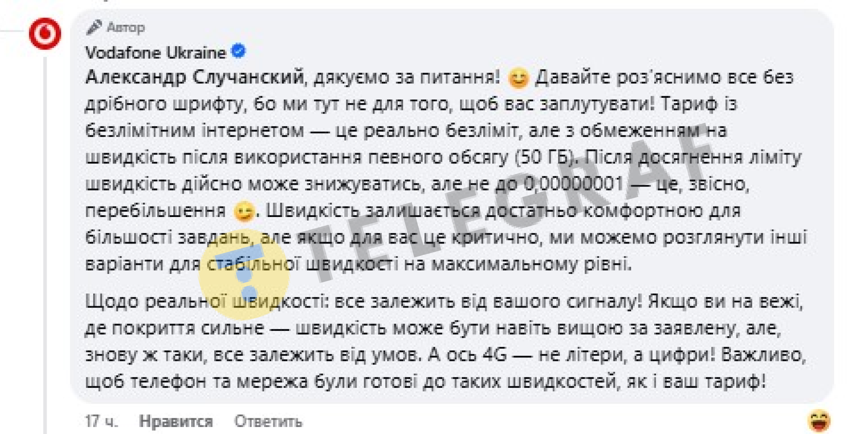Click the phrase безлімітним інтернетом
The height and width of the screenshot is (434, 868).
coord(195,130)
